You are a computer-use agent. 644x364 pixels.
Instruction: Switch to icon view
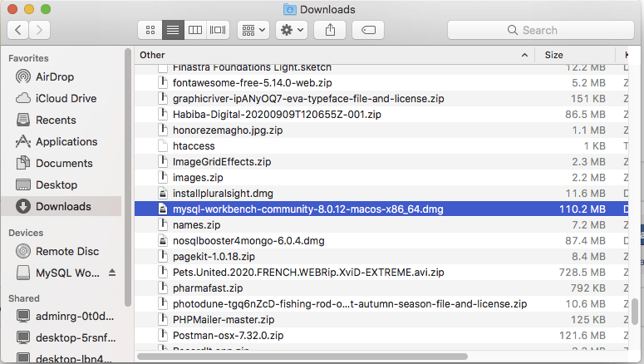(x=150, y=30)
